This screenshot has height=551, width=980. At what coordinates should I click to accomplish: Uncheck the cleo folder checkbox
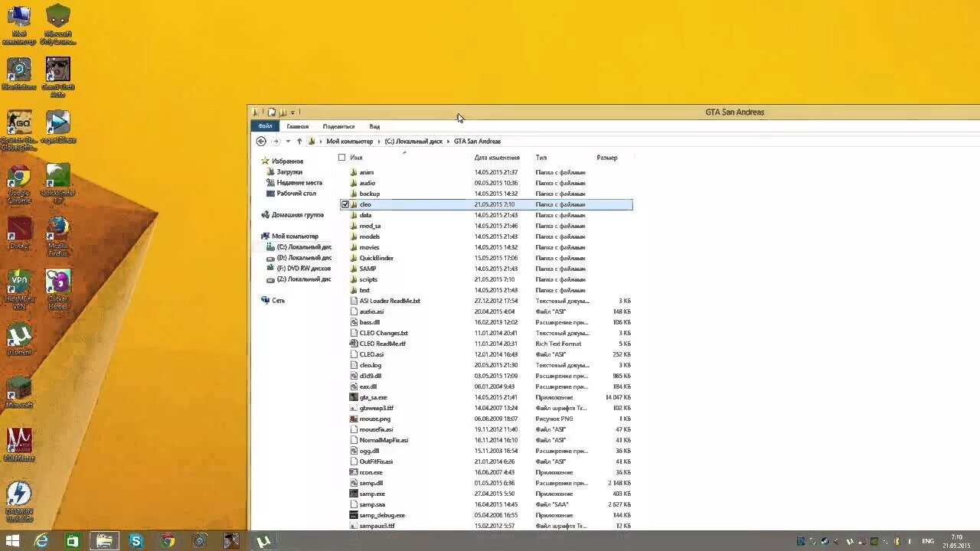pyautogui.click(x=345, y=204)
